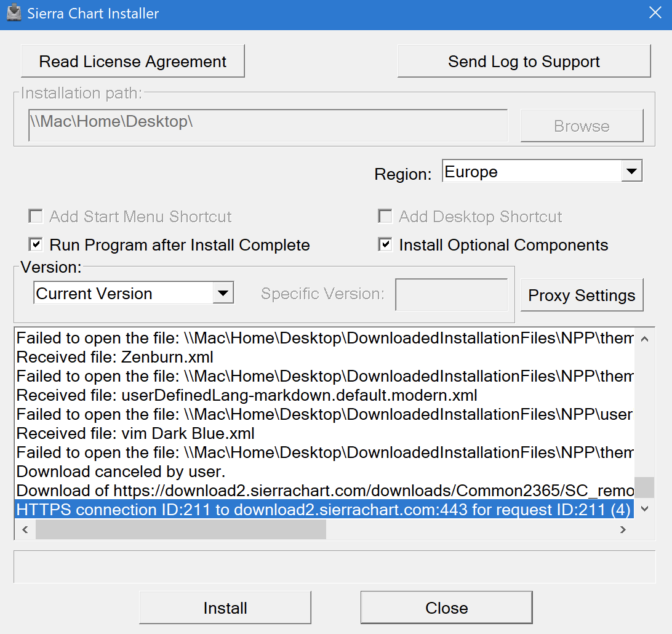Click the log scroll down arrow

click(x=644, y=509)
